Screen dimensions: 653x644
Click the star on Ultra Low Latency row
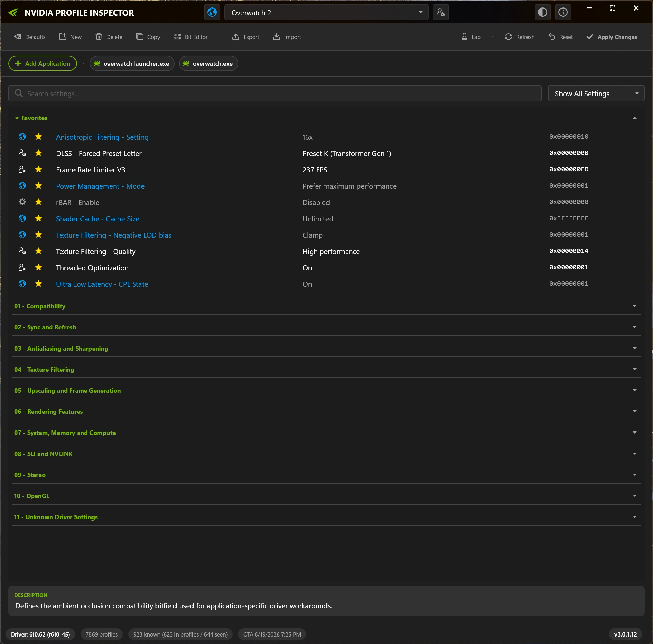tap(39, 284)
